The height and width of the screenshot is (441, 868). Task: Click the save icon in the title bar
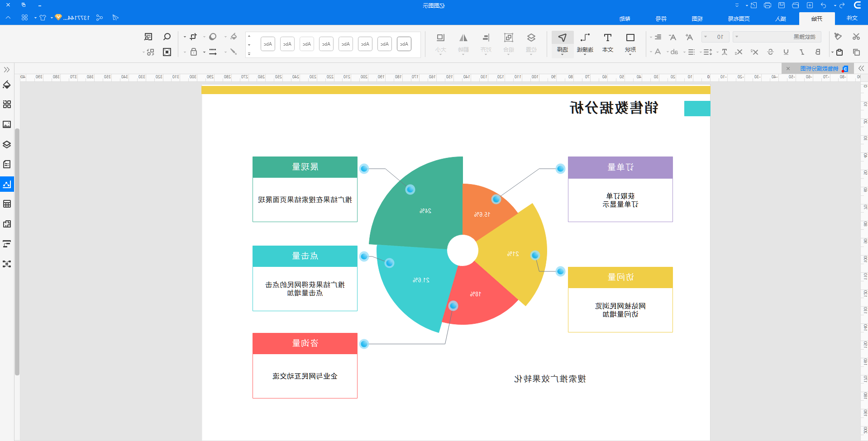[782, 5]
